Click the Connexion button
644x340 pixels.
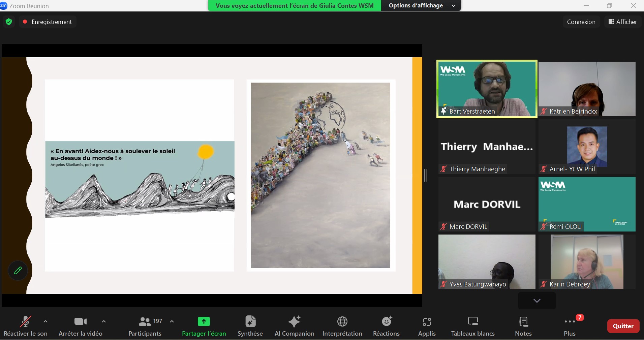click(581, 22)
